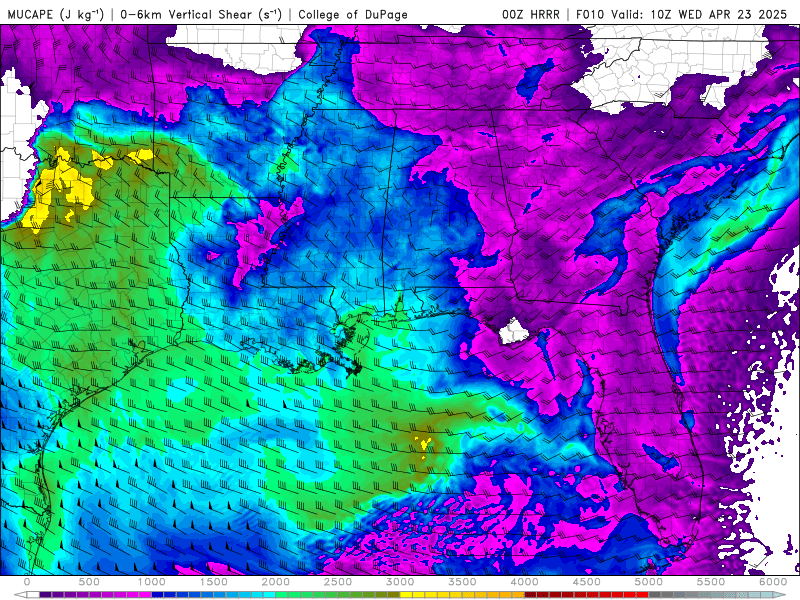Screen dimensions: 800x600
Task: Click the 0-6km Vertical Shear label
Action: pyautogui.click(x=200, y=14)
